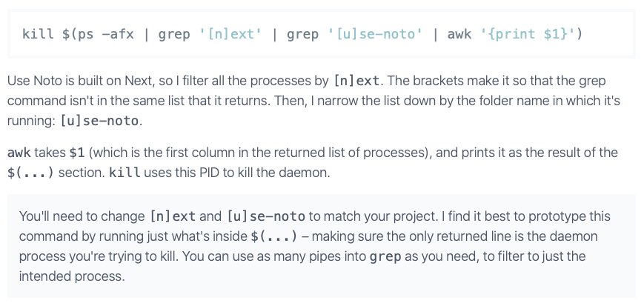Click inline [n]ext in first paragraph
644x306 pixels.
pos(357,81)
